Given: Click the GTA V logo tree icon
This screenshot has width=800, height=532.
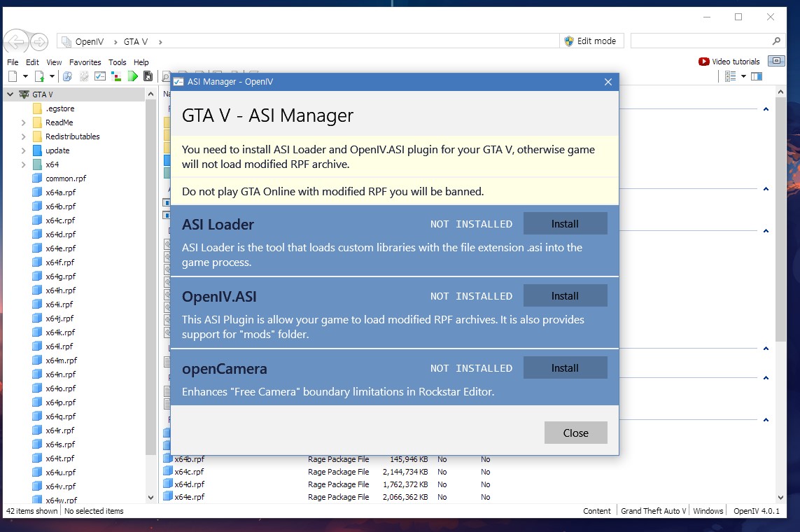Looking at the screenshot, I should (24, 94).
